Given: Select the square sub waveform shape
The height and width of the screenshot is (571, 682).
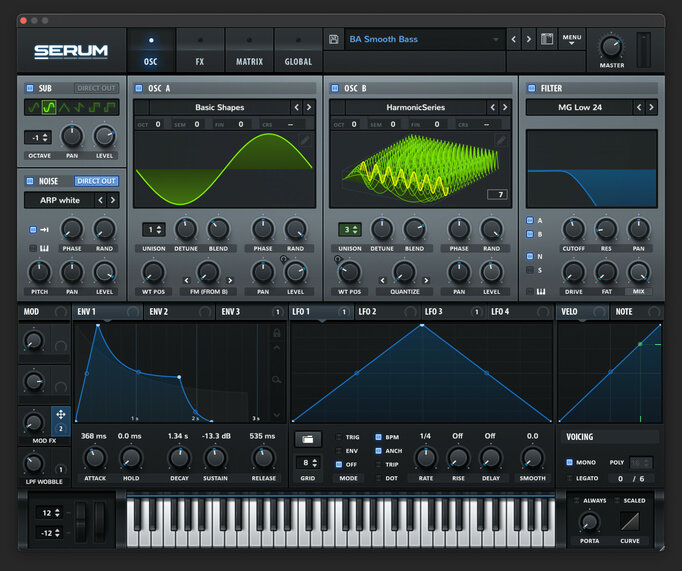Looking at the screenshot, I should tap(94, 107).
